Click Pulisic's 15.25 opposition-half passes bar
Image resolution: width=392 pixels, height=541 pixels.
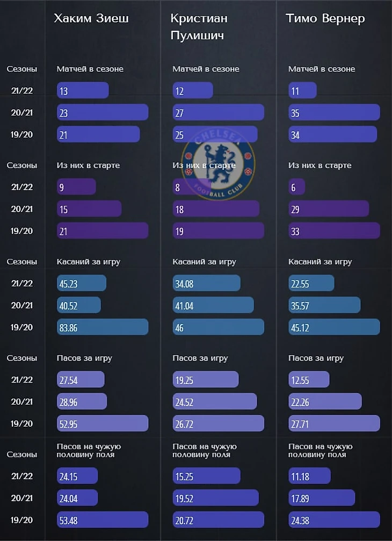tap(206, 476)
